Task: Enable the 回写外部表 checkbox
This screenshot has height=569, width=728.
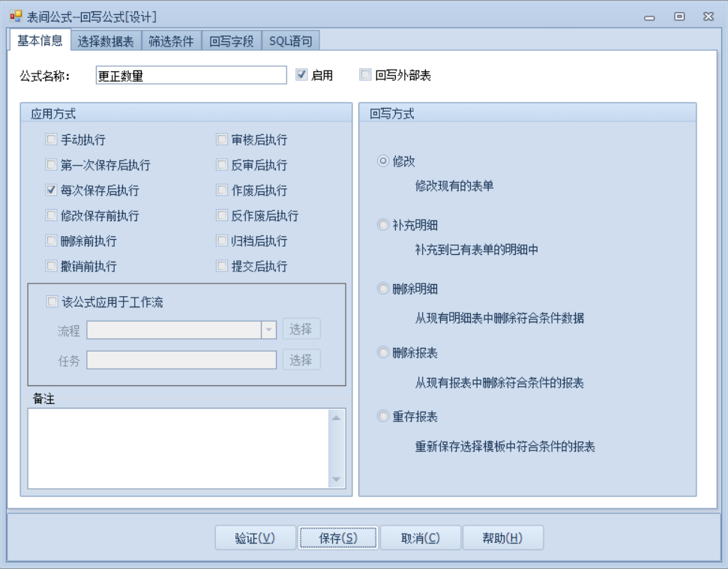Action: tap(365, 75)
